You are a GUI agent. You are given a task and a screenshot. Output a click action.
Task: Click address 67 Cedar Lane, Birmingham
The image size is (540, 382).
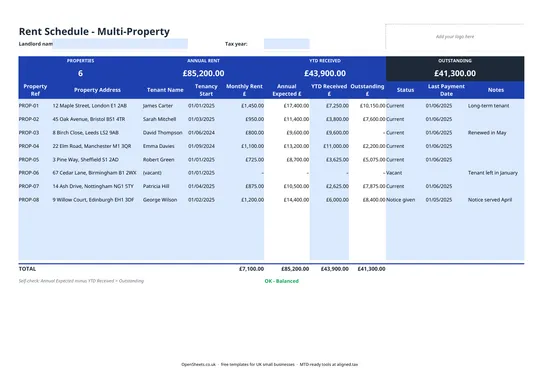click(x=94, y=173)
